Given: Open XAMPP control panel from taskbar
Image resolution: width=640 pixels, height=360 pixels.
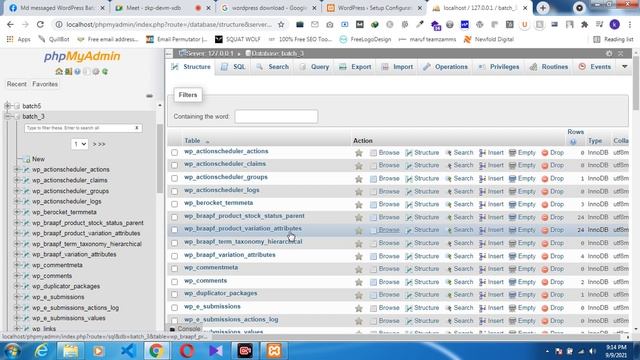Looking at the screenshot, I should point(274,351).
